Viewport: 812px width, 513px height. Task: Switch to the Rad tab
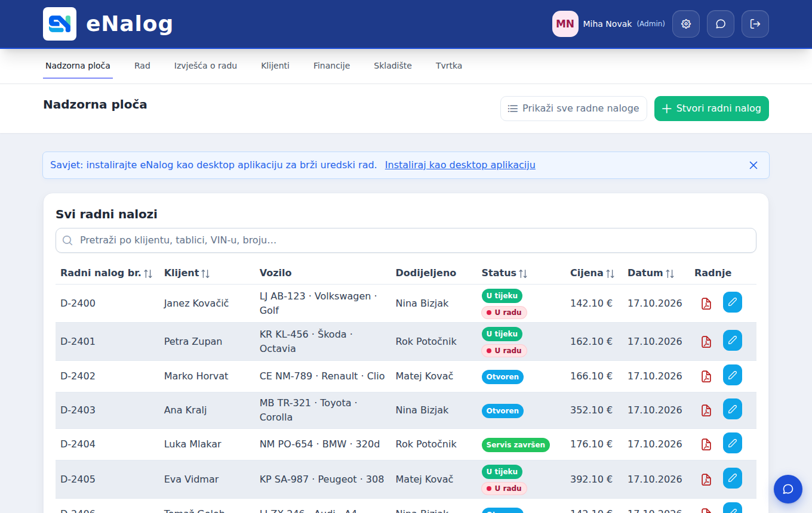pyautogui.click(x=142, y=66)
